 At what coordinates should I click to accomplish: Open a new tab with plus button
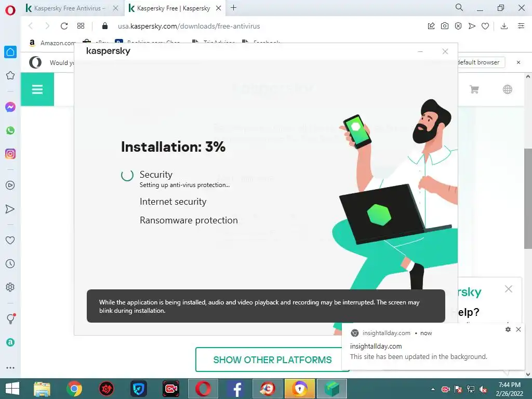[233, 8]
